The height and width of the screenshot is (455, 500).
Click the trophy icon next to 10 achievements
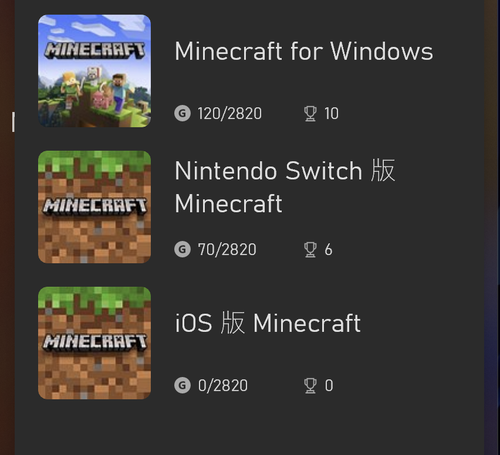pyautogui.click(x=310, y=114)
